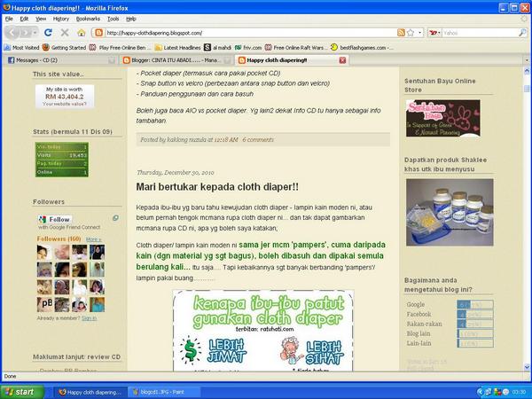Click the Sentuhan Bayu store banner
Viewport: 532px width, 399px height.
442,118
